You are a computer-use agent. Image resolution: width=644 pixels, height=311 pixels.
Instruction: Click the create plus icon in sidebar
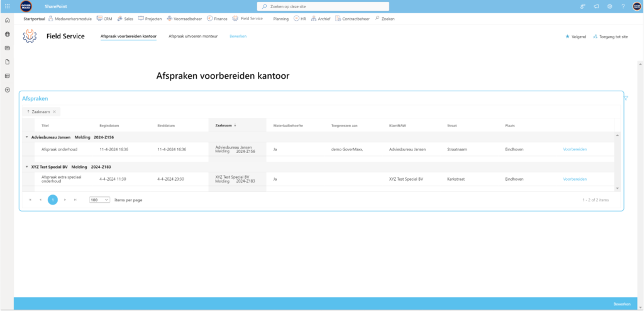point(7,90)
